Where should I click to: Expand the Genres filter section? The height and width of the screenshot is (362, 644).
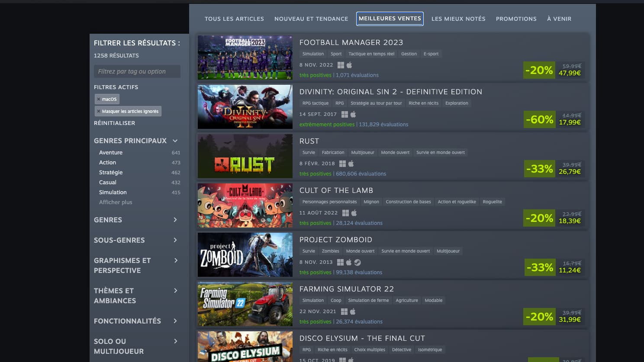[x=175, y=220]
